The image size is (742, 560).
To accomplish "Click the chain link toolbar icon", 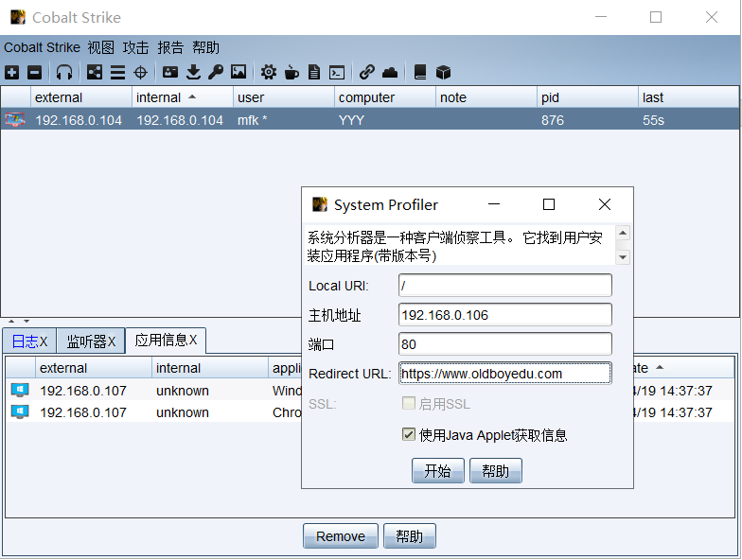I will pos(366,72).
